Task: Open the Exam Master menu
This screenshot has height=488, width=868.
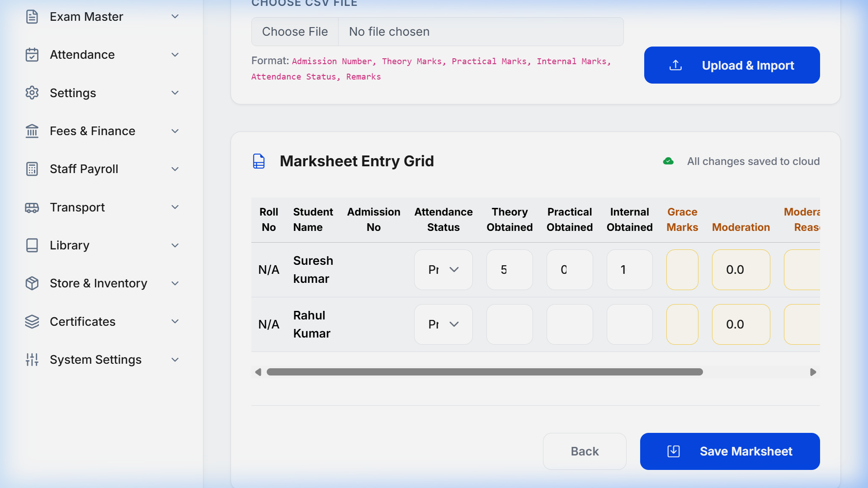Action: click(x=103, y=17)
